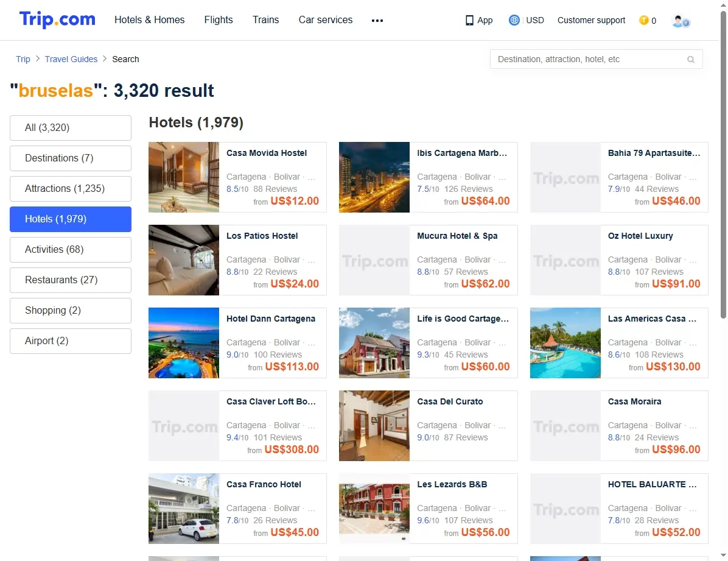Open Les Lezards B&B photo
This screenshot has height=561, width=728.
point(374,509)
